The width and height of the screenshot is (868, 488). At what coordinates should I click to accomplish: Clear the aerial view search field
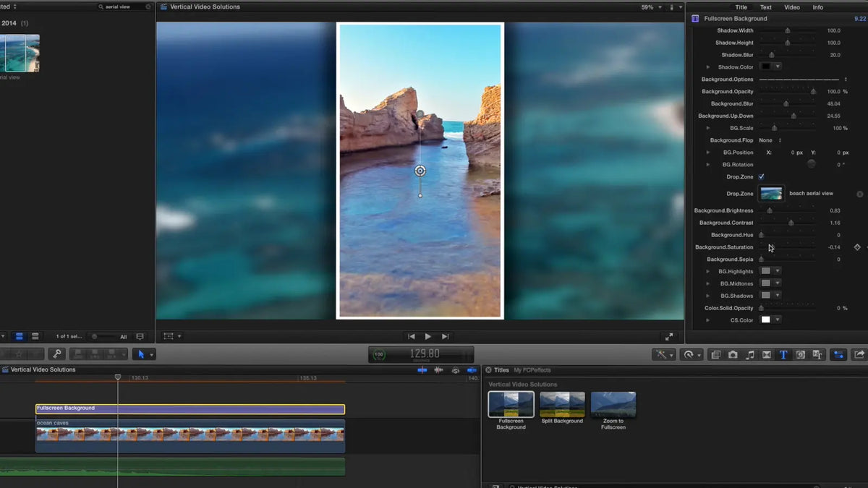coord(148,7)
